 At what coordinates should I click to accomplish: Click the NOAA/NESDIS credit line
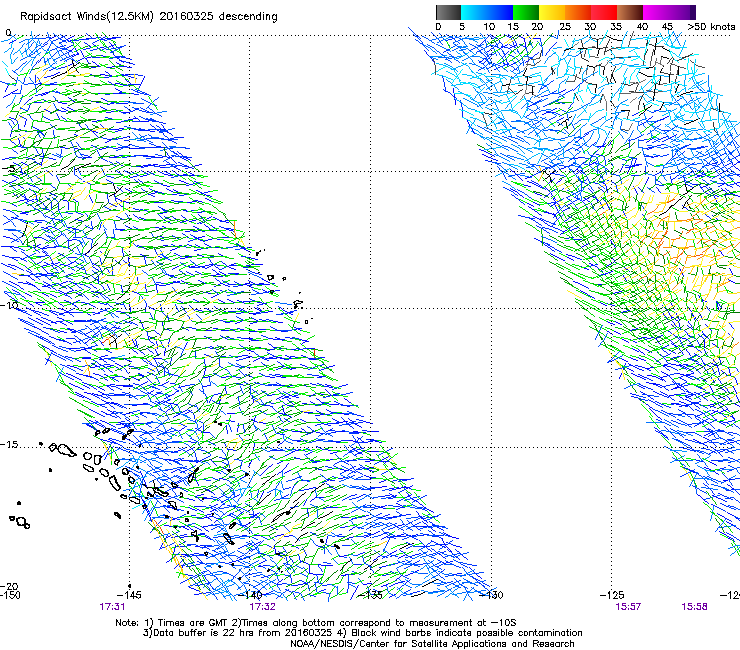432,644
